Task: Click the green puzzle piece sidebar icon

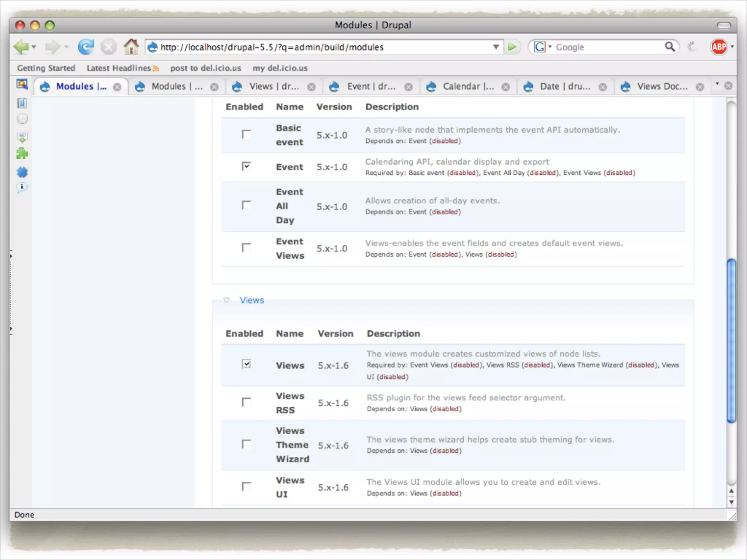Action: click(x=22, y=154)
